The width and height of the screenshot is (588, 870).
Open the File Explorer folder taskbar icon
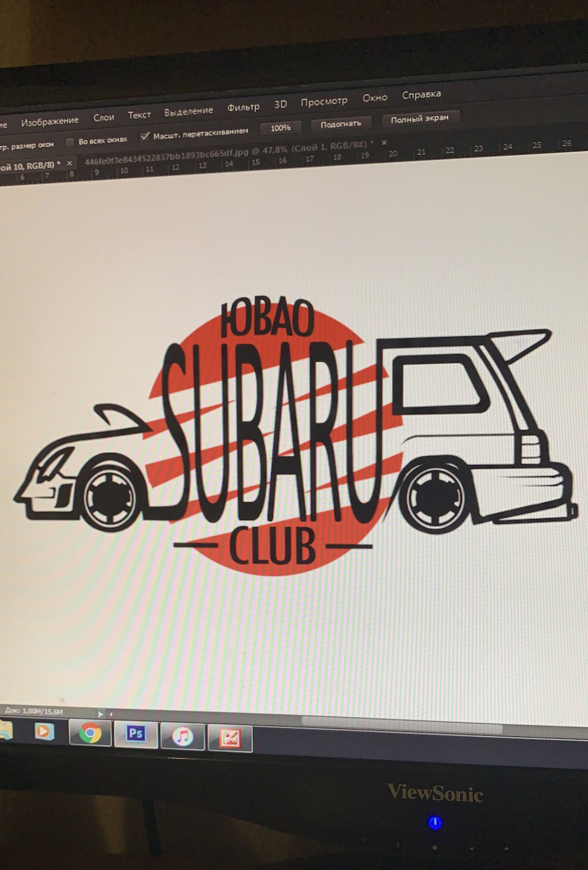pos(5,730)
